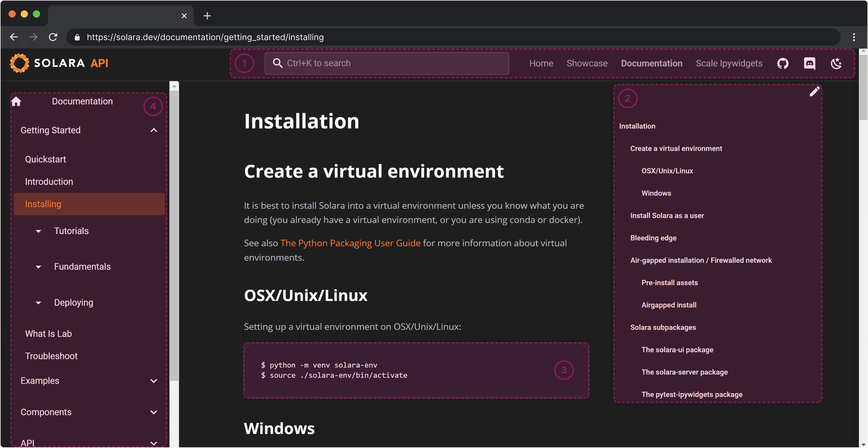
Task: Click the Discord chat icon
Action: [x=809, y=63]
